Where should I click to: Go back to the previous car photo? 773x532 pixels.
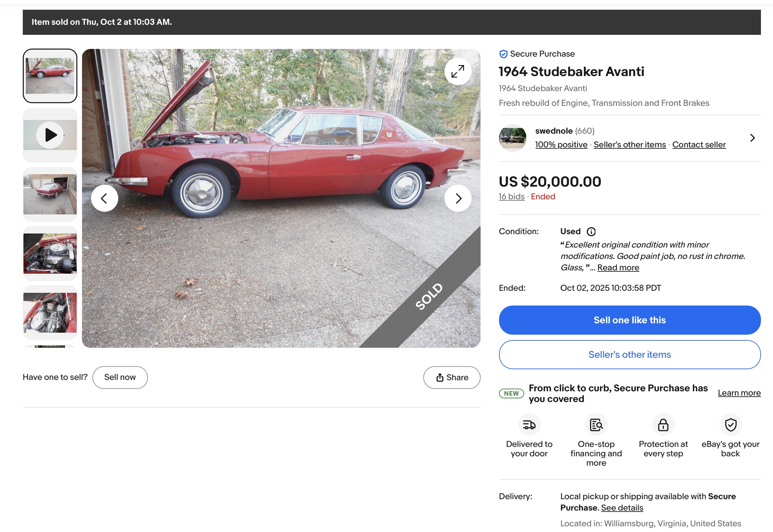pyautogui.click(x=104, y=198)
